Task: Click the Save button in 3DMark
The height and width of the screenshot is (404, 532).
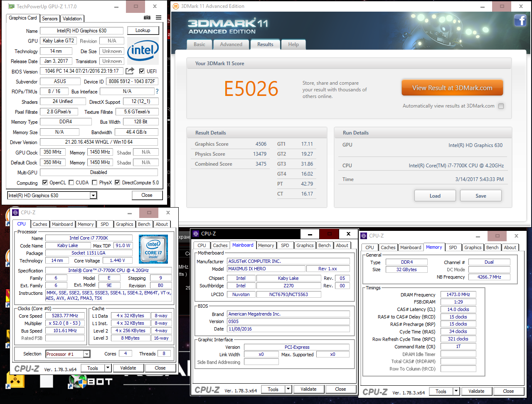Action: pyautogui.click(x=481, y=196)
